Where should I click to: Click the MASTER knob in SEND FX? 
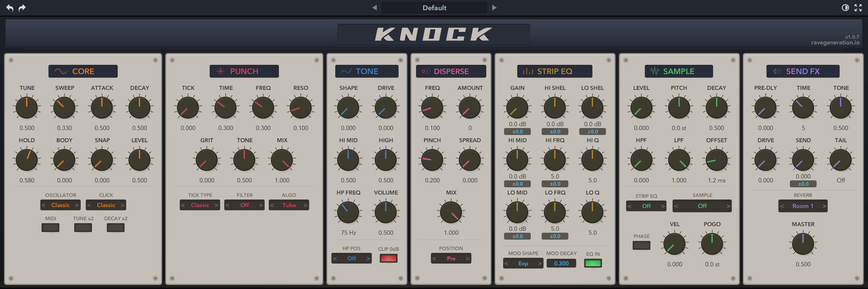click(x=803, y=244)
